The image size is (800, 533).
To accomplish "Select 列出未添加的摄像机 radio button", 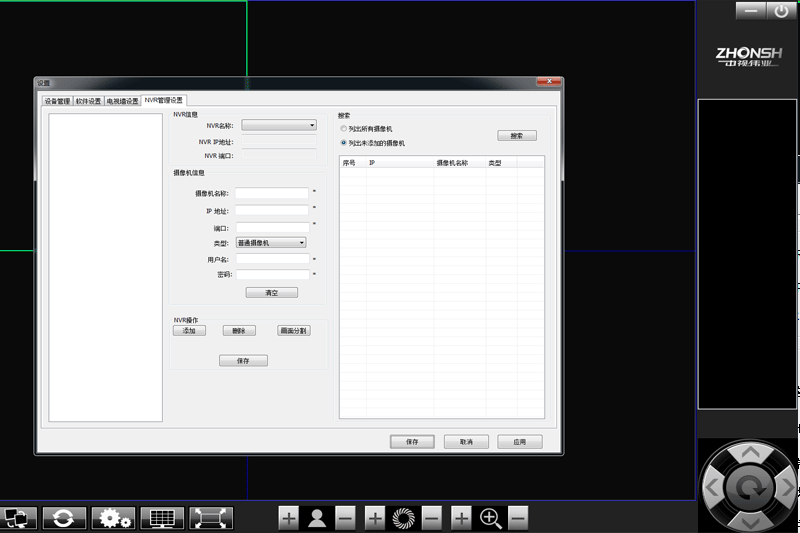I will click(x=343, y=143).
